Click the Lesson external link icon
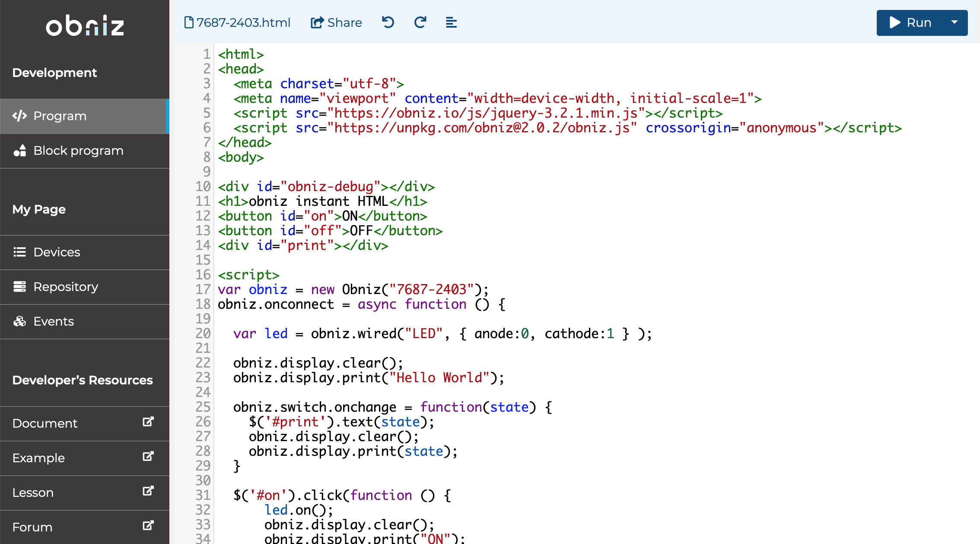The height and width of the screenshot is (544, 980). 148,491
